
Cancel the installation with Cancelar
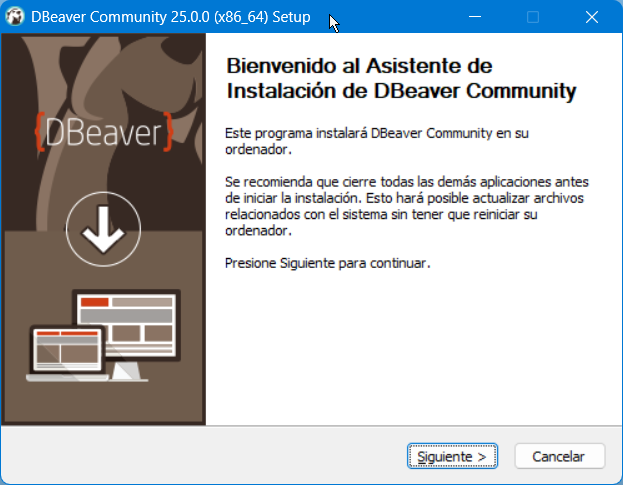coord(559,456)
